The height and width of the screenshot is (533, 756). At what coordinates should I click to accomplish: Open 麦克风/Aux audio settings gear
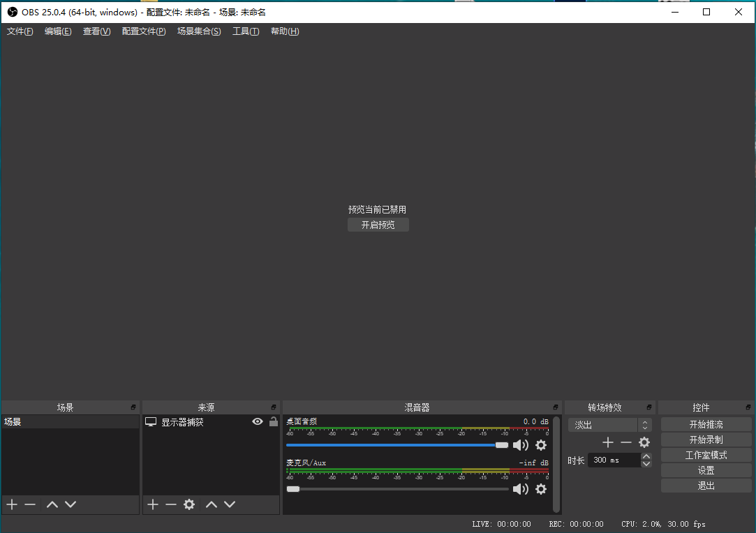click(541, 489)
